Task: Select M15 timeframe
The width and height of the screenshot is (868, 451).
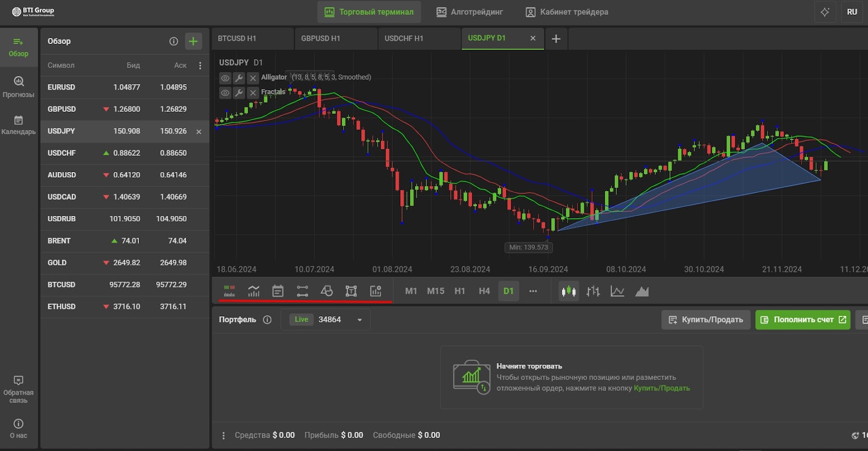Action: click(436, 291)
